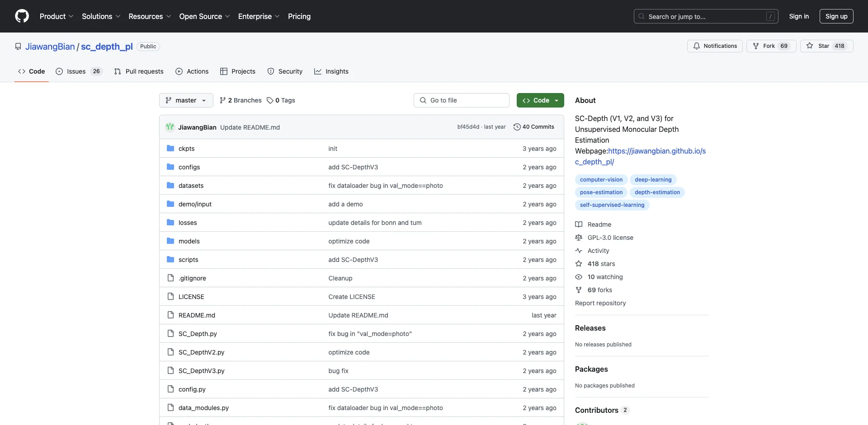868x425 pixels.
Task: Switch to the Insights tab
Action: coord(331,71)
